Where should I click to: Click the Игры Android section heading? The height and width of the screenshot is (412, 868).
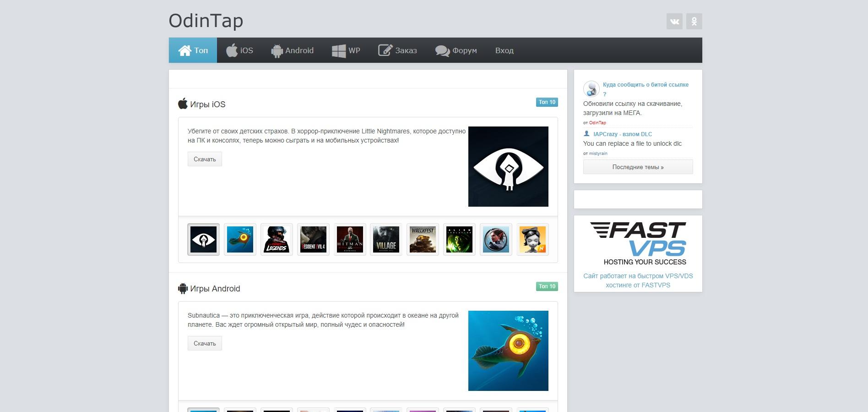pyautogui.click(x=215, y=289)
